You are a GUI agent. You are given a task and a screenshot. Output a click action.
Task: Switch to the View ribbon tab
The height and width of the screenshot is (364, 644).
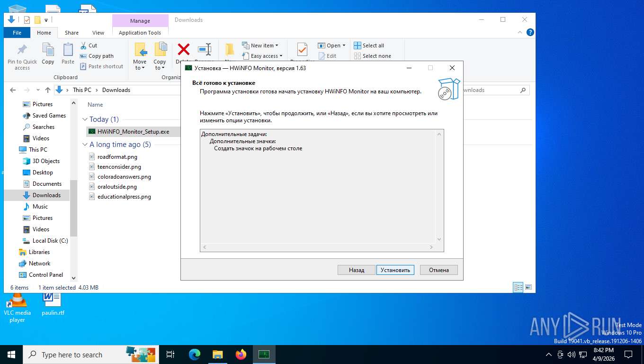point(98,33)
